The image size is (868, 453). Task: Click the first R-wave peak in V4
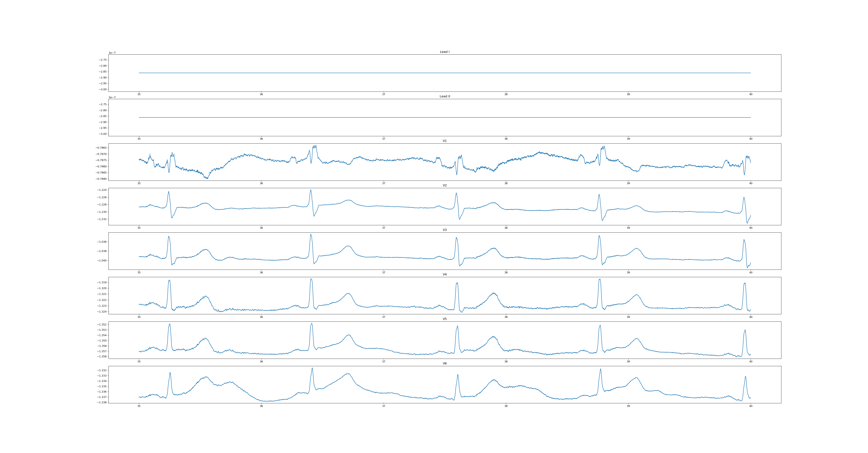point(170,280)
